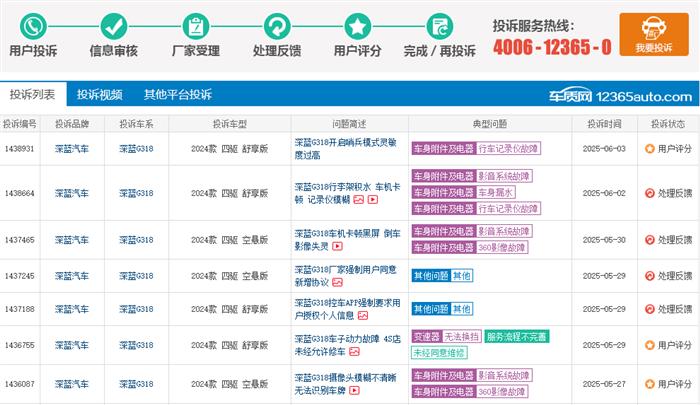The height and width of the screenshot is (405, 700).
Task: Switch to the 投诉视频 tab
Action: (100, 94)
